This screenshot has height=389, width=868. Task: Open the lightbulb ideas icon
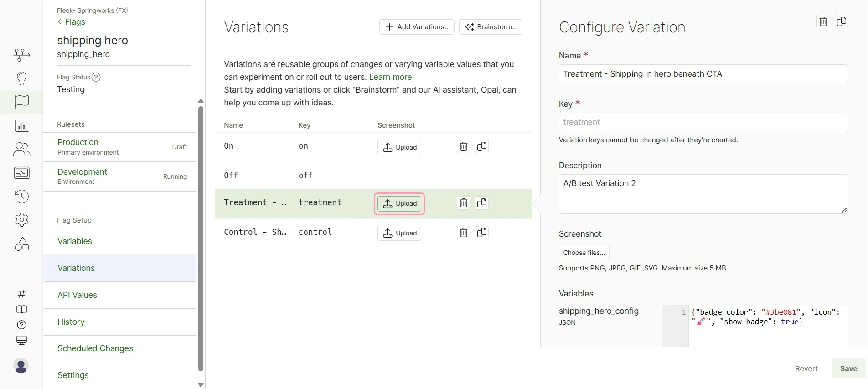[x=21, y=78]
